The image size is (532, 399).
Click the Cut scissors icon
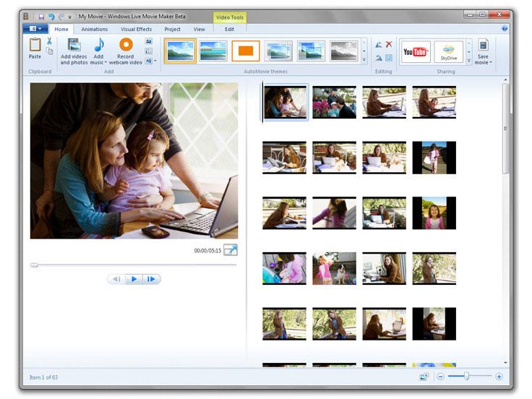pyautogui.click(x=50, y=41)
